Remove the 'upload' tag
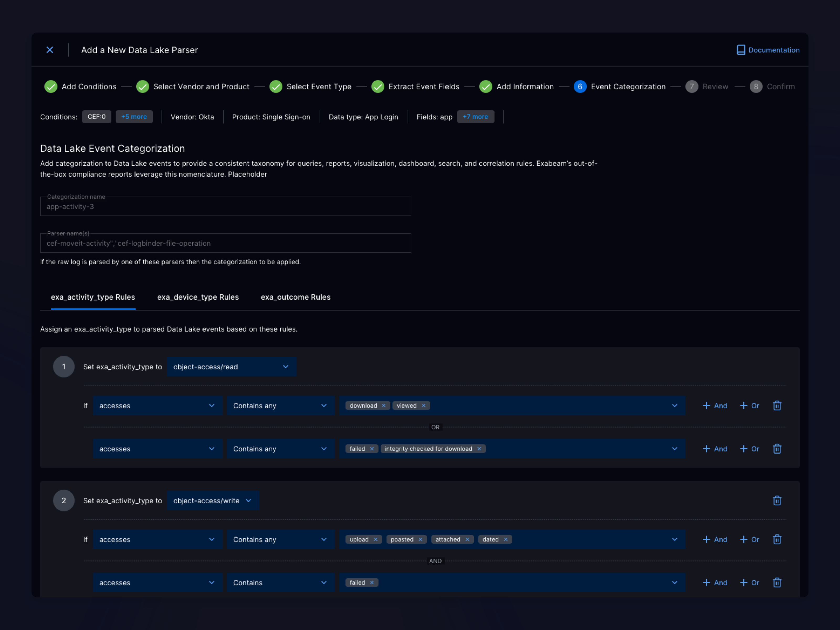Image resolution: width=840 pixels, height=630 pixels. click(376, 539)
